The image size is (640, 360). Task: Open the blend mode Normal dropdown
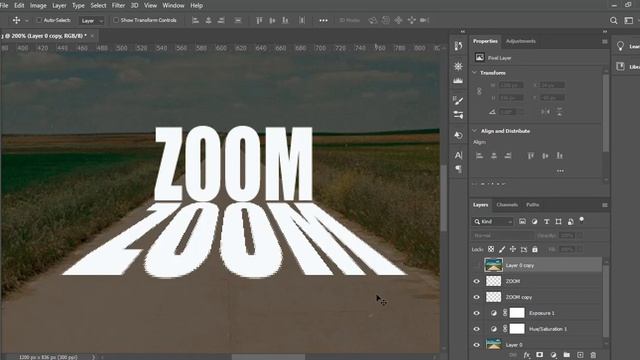click(502, 236)
